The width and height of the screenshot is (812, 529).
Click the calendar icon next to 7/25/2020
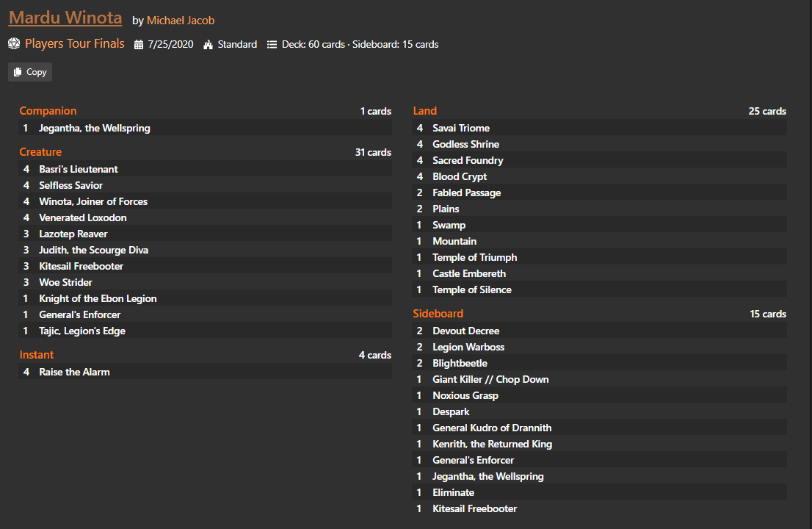tap(138, 45)
